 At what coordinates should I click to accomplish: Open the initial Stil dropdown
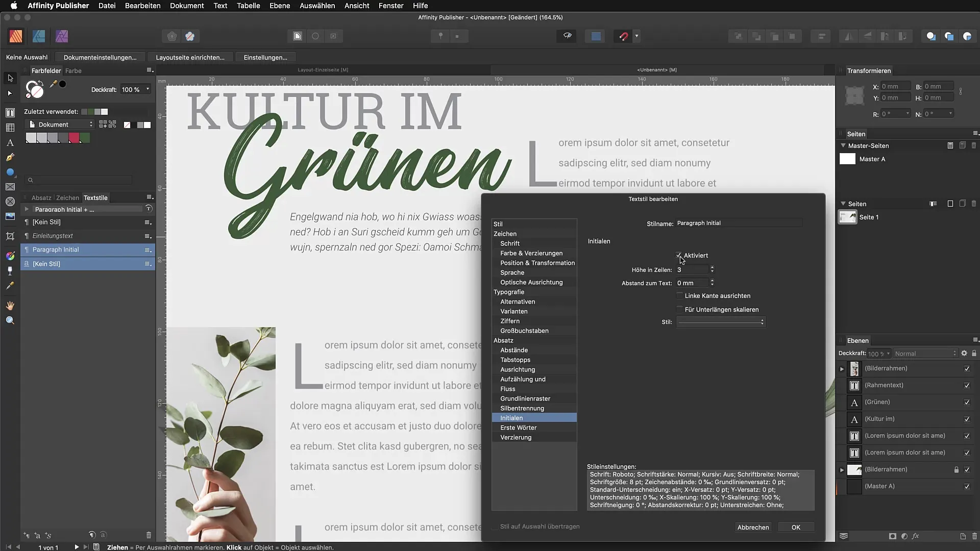721,322
